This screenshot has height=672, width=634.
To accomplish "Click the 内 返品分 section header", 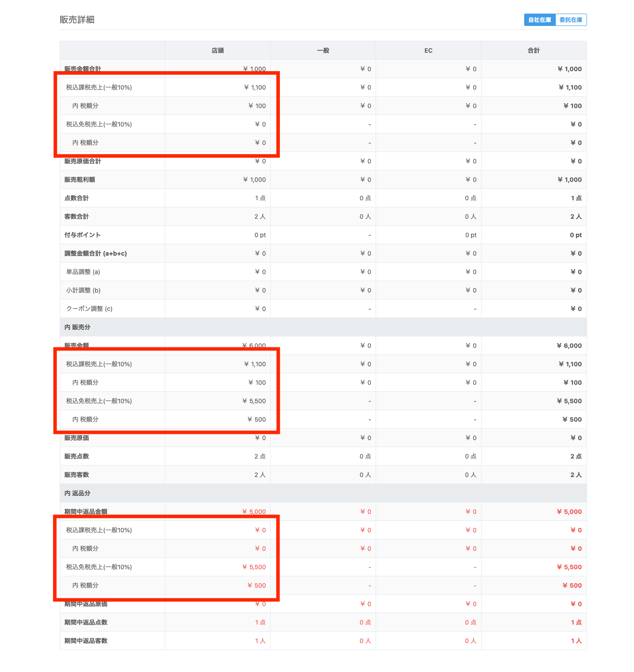I will 77,493.
